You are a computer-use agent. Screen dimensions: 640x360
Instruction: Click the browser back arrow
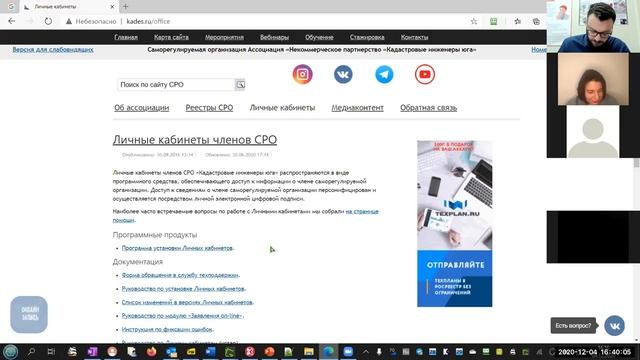click(x=11, y=21)
